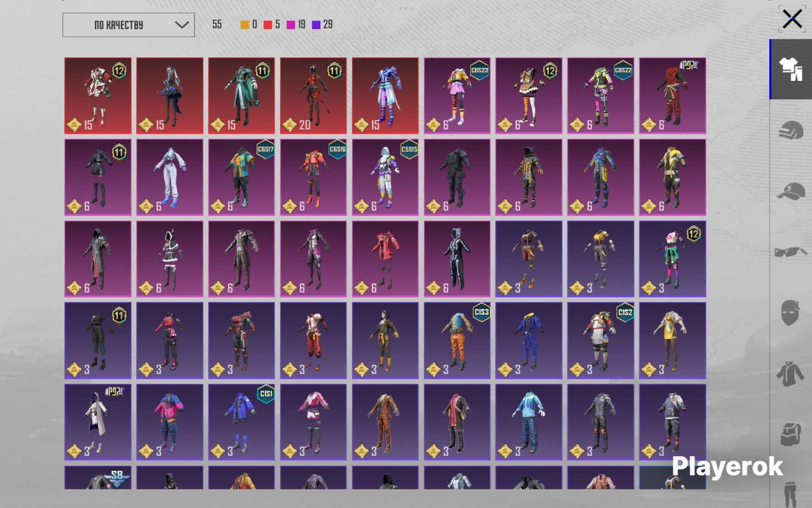Select the outfit tagged C8S22
This screenshot has height=508, width=812.
click(x=601, y=96)
